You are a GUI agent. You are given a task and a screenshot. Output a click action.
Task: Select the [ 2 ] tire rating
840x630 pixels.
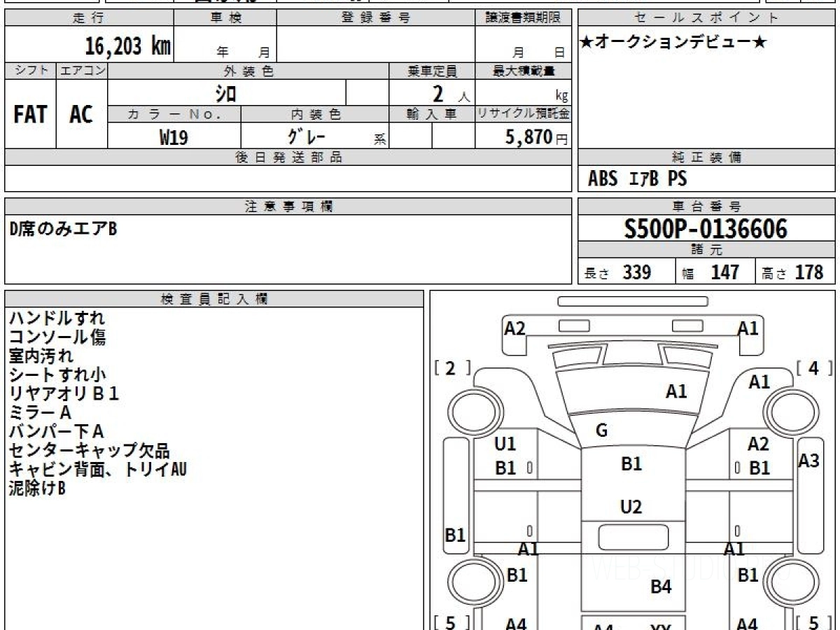click(453, 369)
